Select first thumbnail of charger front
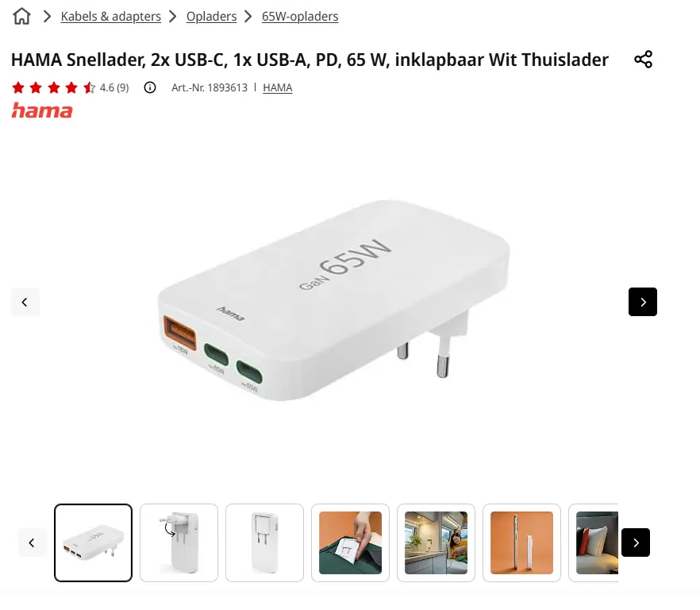The image size is (700, 610). [x=94, y=543]
